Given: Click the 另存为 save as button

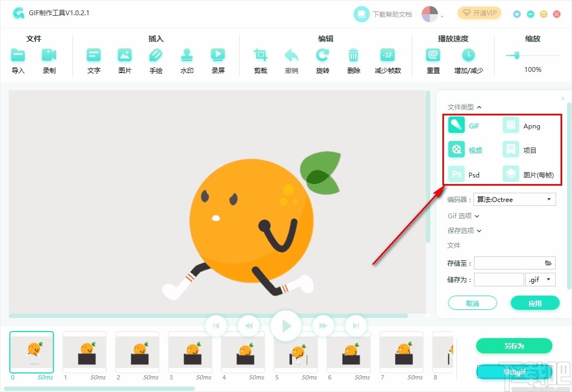Looking at the screenshot, I should point(514,346).
